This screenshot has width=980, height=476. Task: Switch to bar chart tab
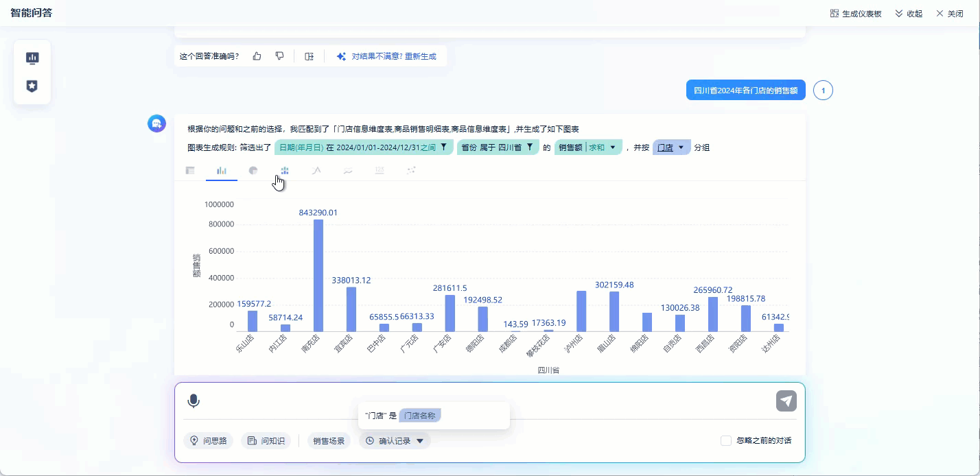[x=222, y=170]
